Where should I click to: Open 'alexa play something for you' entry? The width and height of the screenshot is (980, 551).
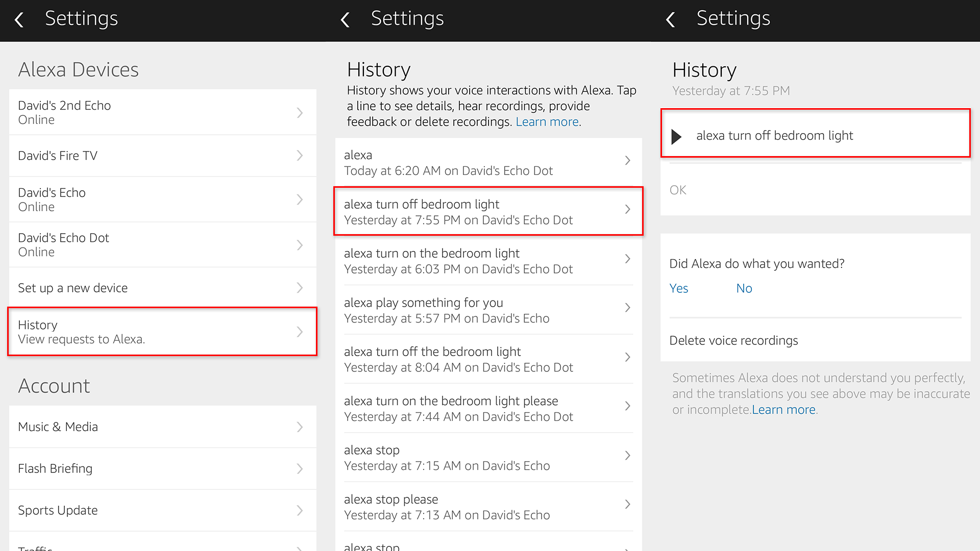click(x=488, y=310)
